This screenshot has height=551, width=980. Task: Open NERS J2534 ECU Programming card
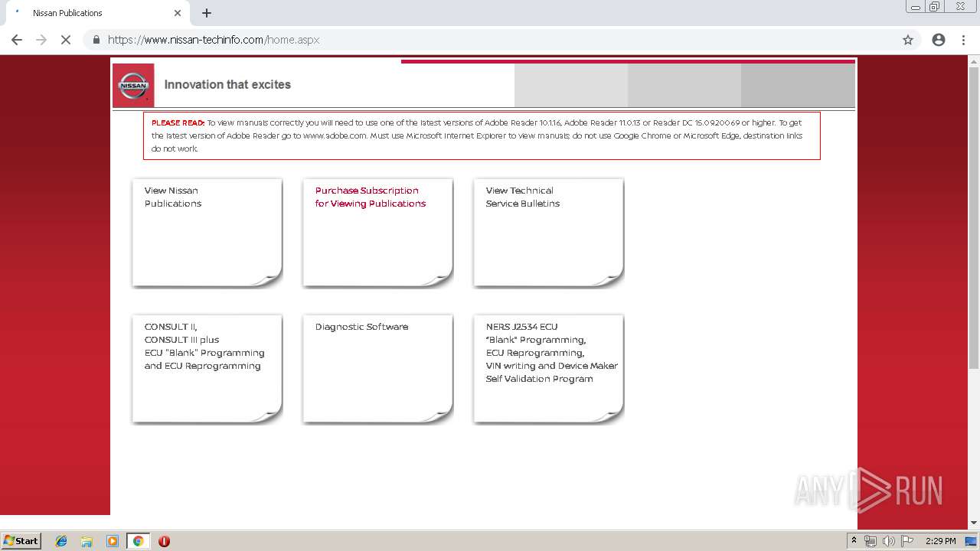(548, 369)
